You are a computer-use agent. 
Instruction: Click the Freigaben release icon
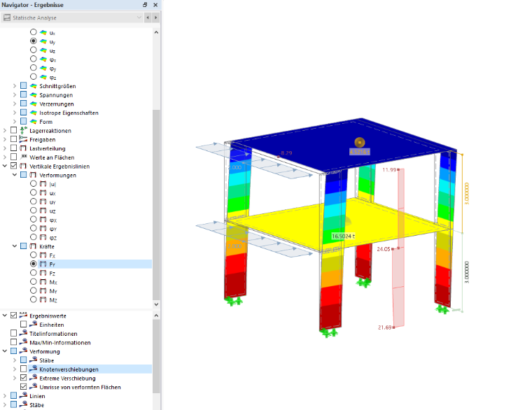23,139
